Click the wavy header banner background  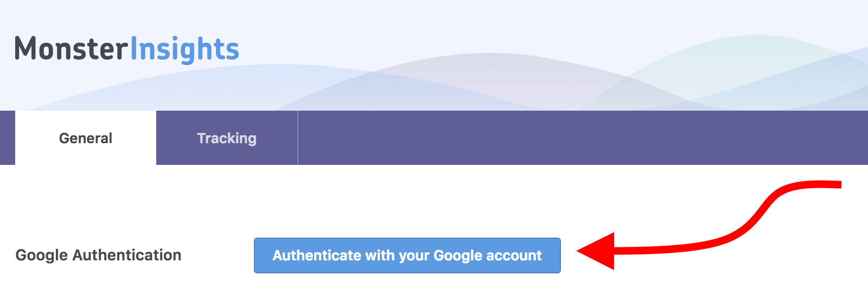pos(542,54)
